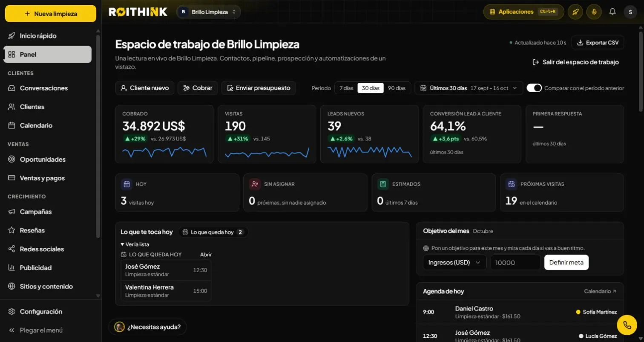The width and height of the screenshot is (644, 342).
Task: Toggle Comparar con el período anterior switch
Action: 534,88
